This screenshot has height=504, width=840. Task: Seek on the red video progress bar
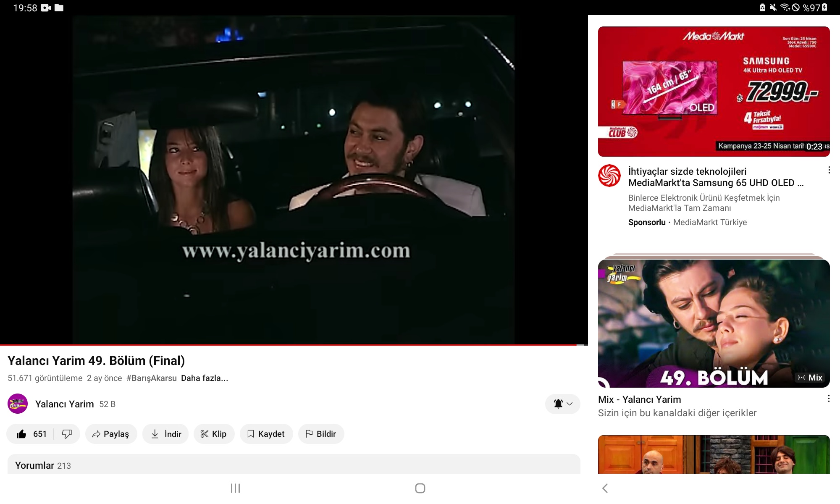pos(294,345)
